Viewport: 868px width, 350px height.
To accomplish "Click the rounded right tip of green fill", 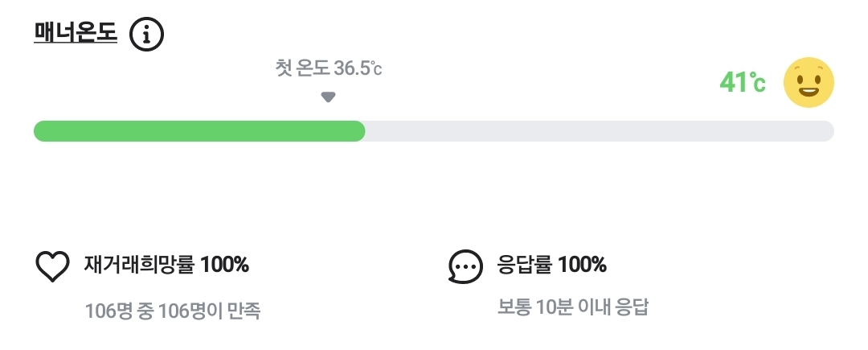I will point(360,131).
